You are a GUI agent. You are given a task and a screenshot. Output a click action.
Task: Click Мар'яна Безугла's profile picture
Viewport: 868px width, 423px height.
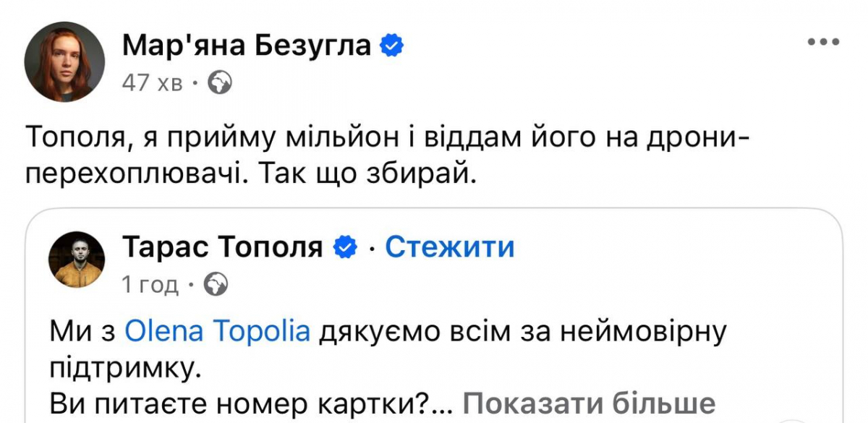point(65,61)
